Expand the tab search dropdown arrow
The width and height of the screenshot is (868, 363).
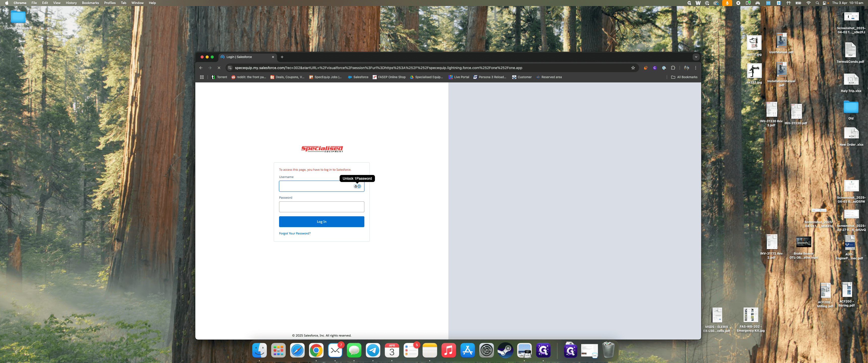pos(696,57)
